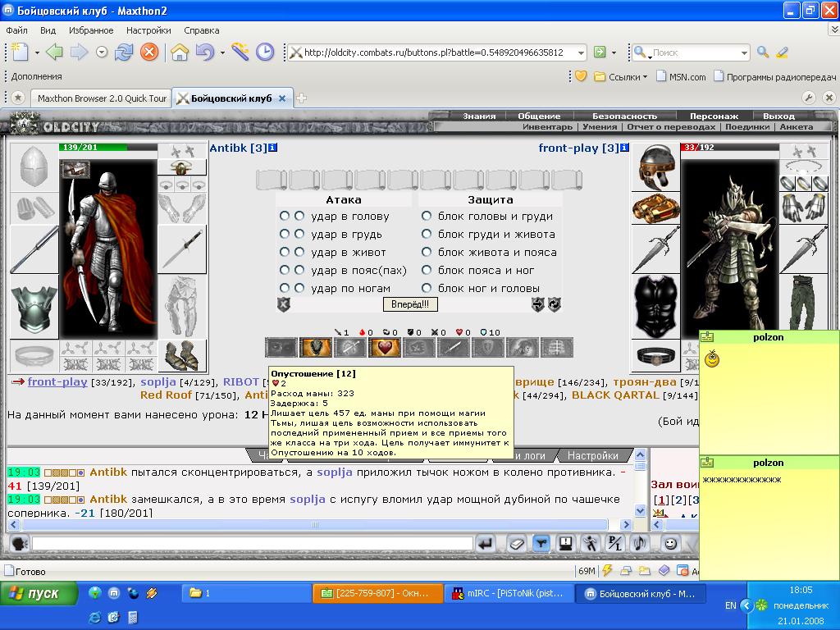Click the go arrow next to address bar

[x=600, y=52]
